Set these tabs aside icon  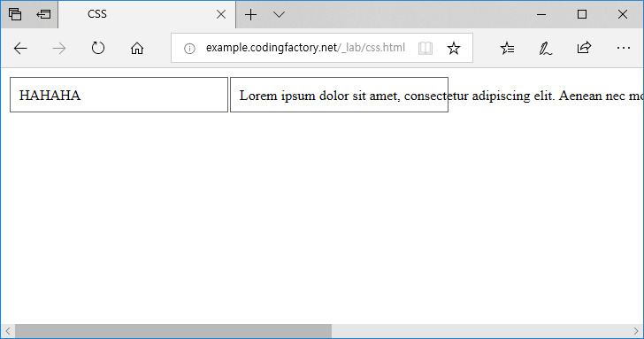coord(43,14)
